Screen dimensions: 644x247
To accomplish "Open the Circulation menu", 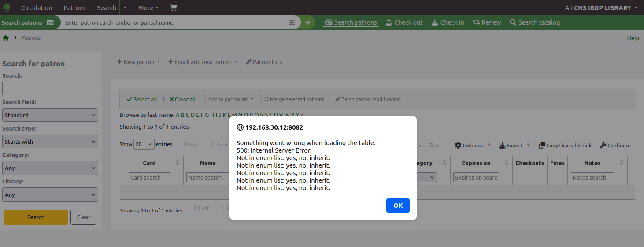I will pyautogui.click(x=37, y=8).
